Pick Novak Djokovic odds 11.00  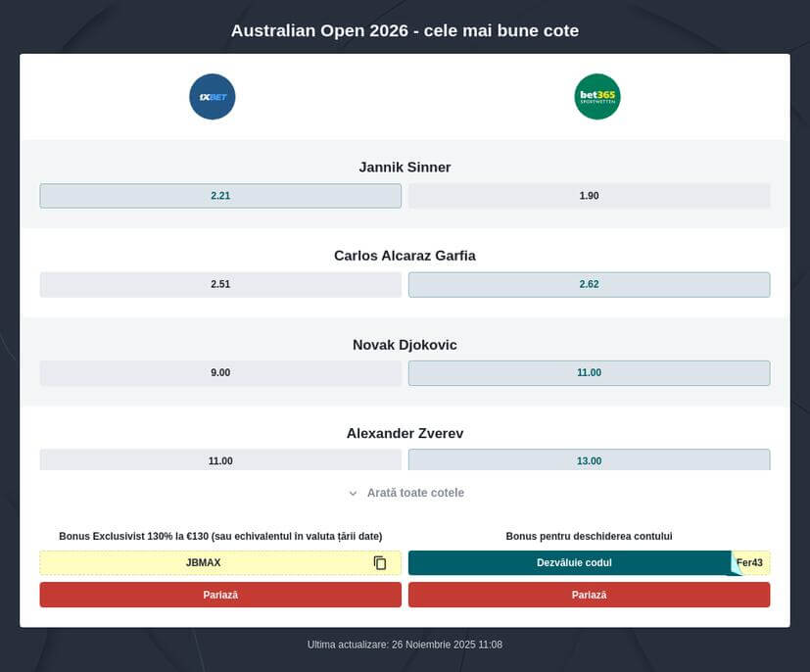click(x=589, y=373)
